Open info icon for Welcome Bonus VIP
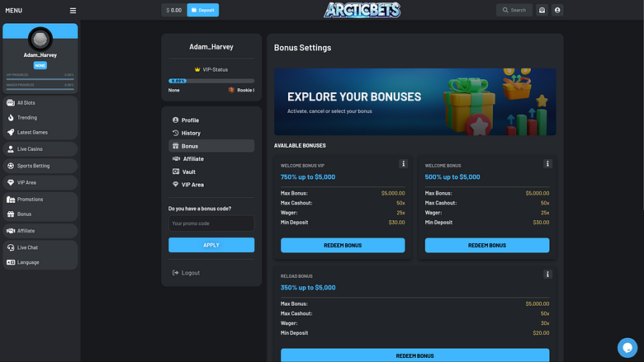The image size is (644, 362). pos(403,164)
